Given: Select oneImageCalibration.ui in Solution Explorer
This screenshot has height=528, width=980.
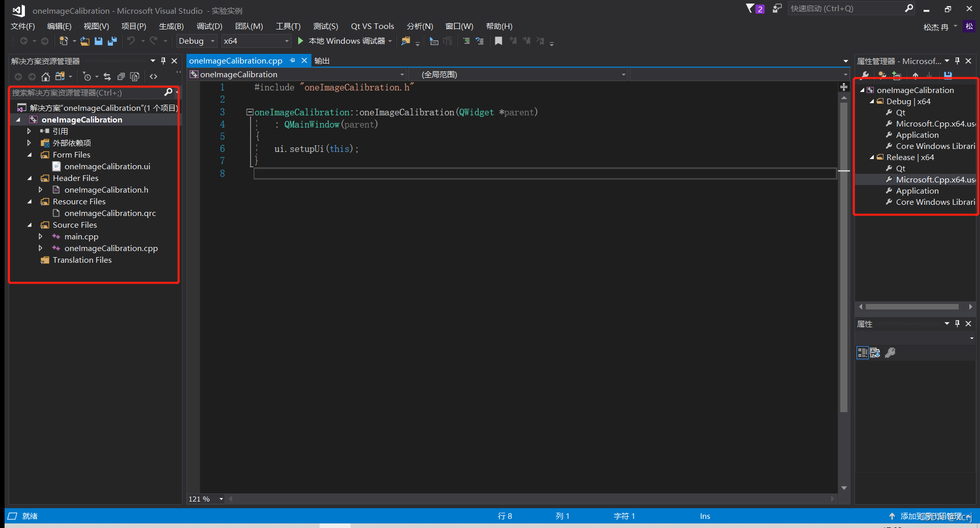Looking at the screenshot, I should coord(107,167).
